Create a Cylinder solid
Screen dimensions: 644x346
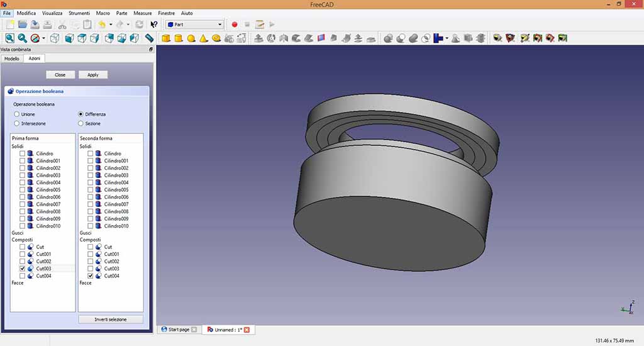pos(179,38)
